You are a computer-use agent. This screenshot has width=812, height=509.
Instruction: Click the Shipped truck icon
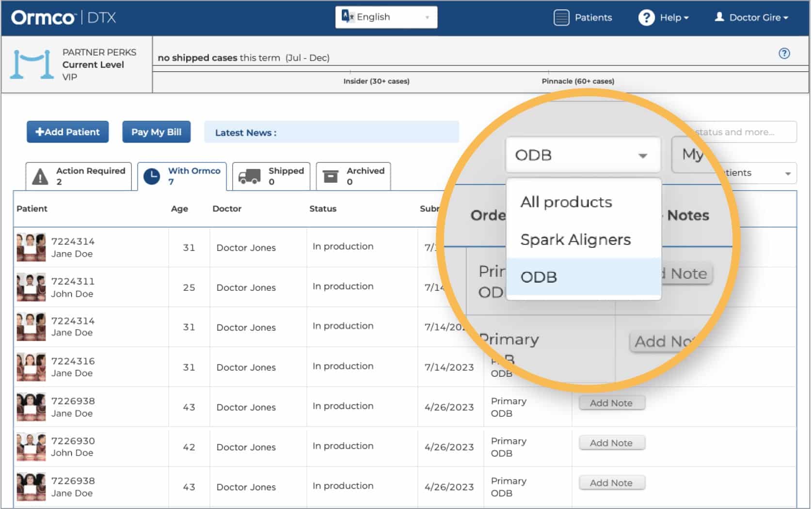click(249, 177)
